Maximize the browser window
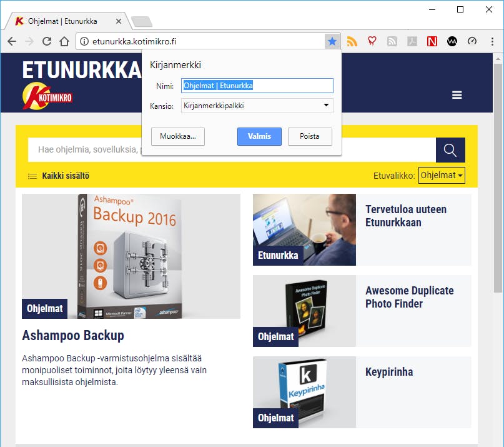This screenshot has height=447, width=504. pyautogui.click(x=460, y=9)
